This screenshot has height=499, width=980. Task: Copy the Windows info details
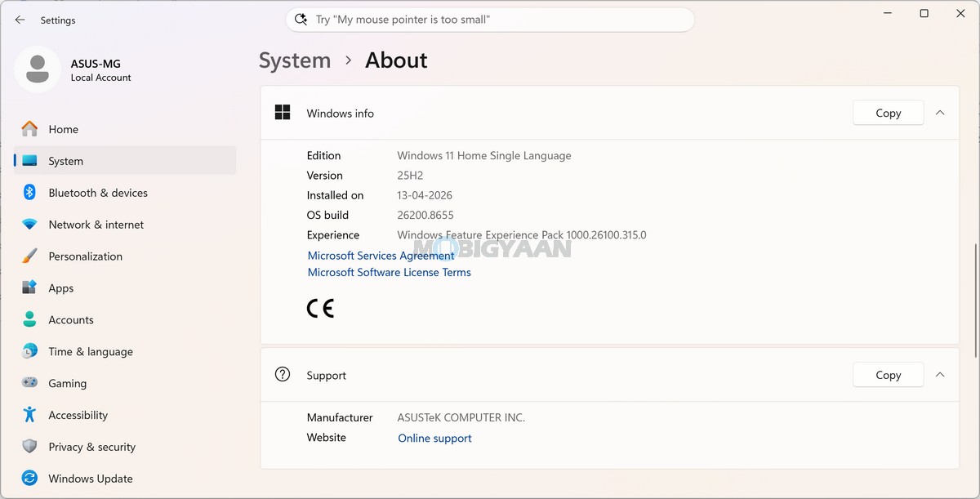tap(889, 113)
